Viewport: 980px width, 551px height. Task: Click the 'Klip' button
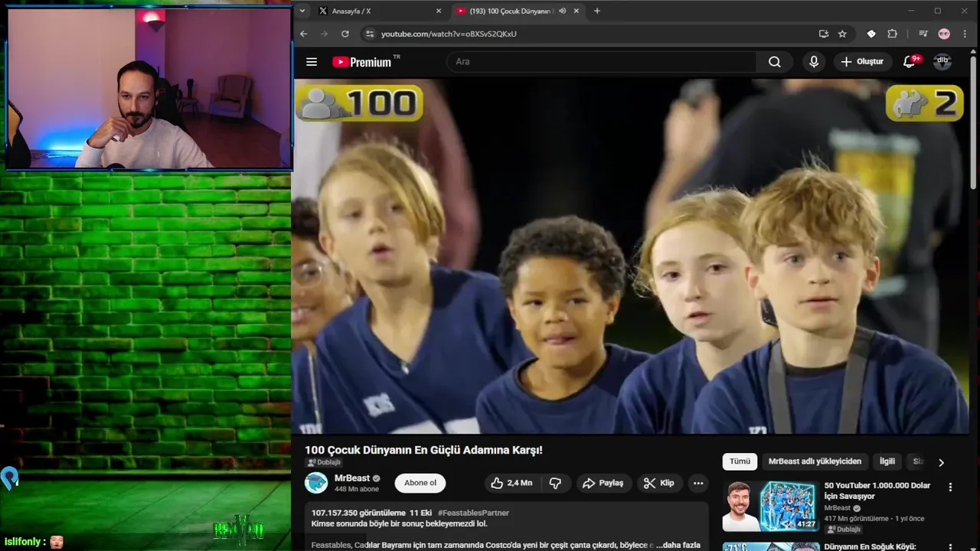[x=659, y=483]
